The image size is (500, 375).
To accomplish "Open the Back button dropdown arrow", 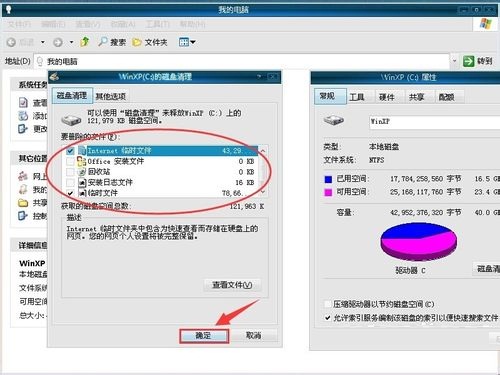I will [43, 42].
